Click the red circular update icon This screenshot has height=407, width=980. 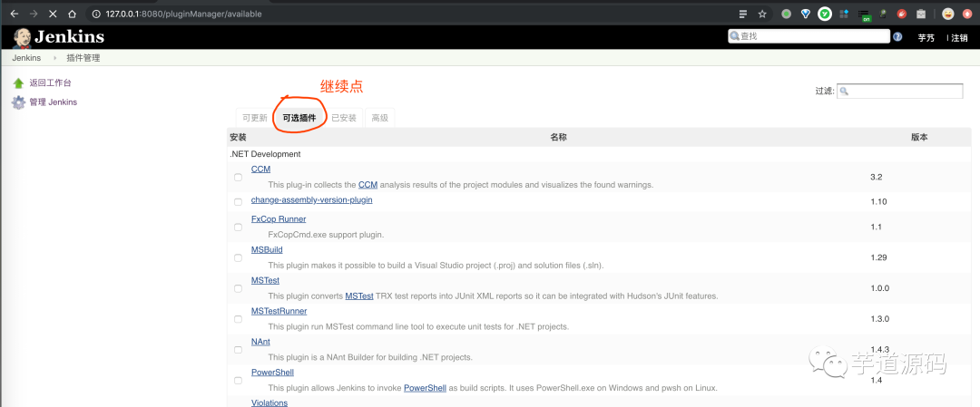[x=967, y=14]
